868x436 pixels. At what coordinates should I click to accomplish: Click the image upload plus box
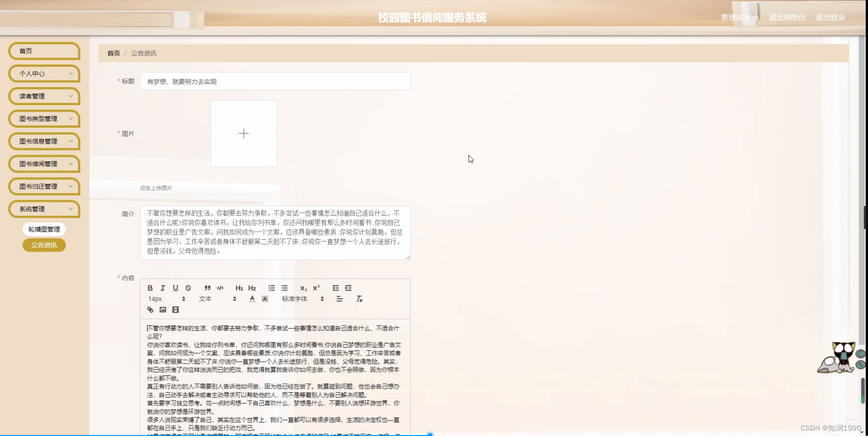[243, 133]
